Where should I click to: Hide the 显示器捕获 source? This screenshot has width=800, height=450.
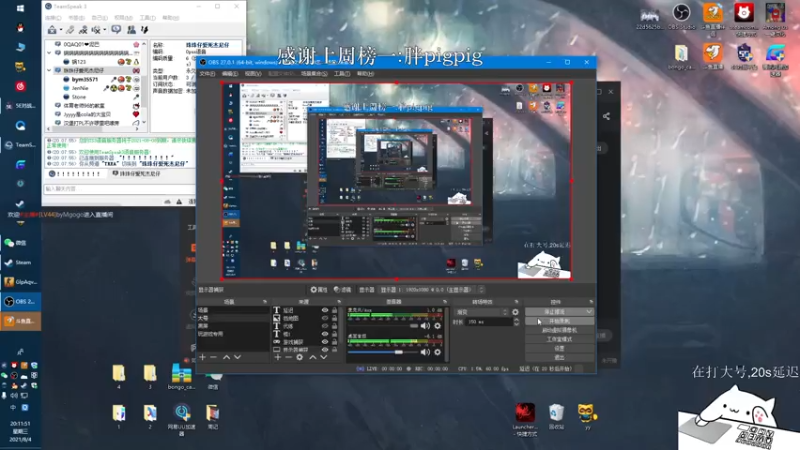[325, 349]
